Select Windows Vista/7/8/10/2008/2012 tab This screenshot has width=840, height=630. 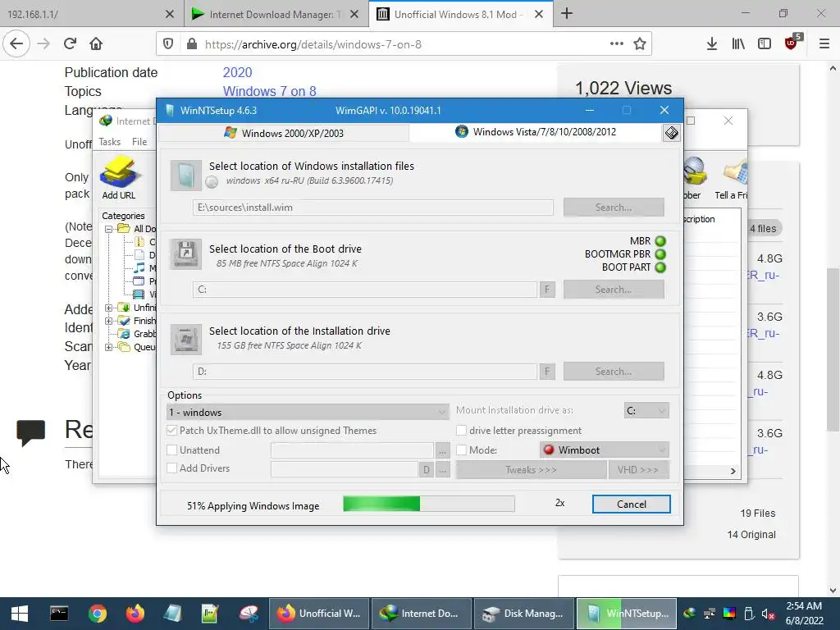(x=536, y=132)
